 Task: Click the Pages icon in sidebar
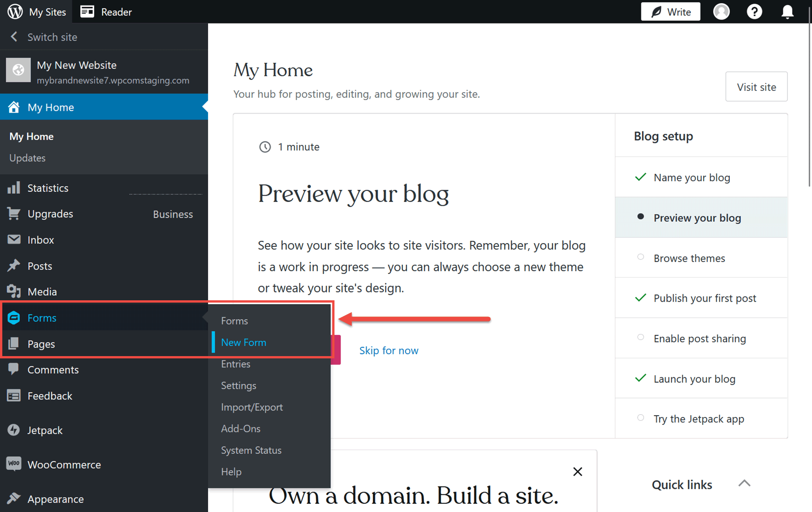coord(14,344)
